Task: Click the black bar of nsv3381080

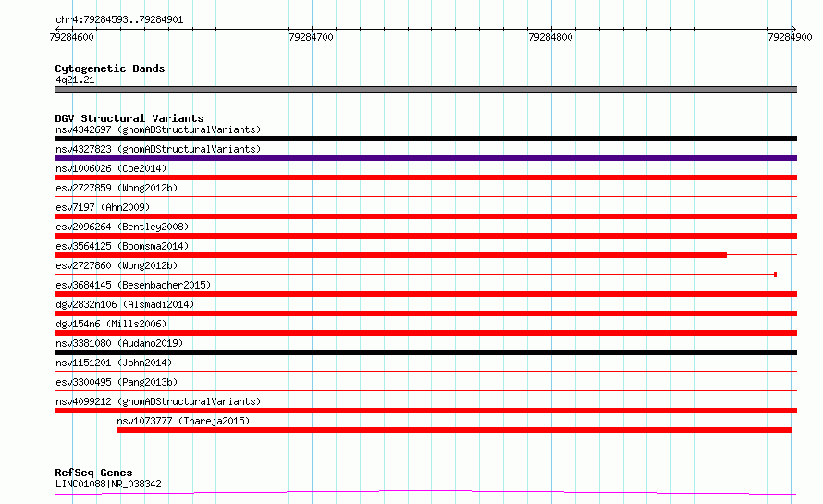Action: click(425, 352)
